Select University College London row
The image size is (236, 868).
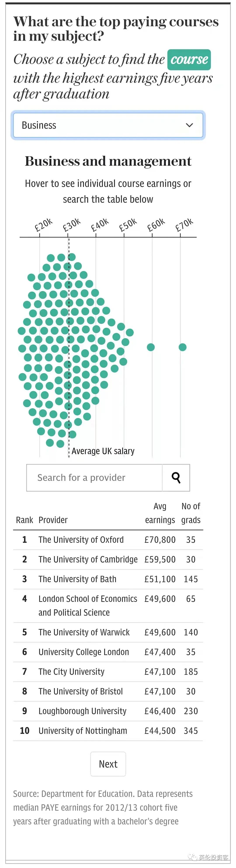[x=108, y=652]
